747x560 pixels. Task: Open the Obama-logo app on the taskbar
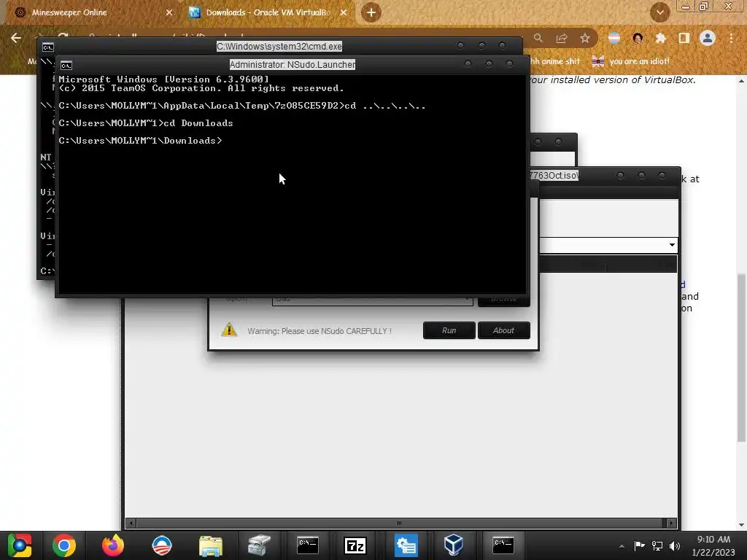161,545
